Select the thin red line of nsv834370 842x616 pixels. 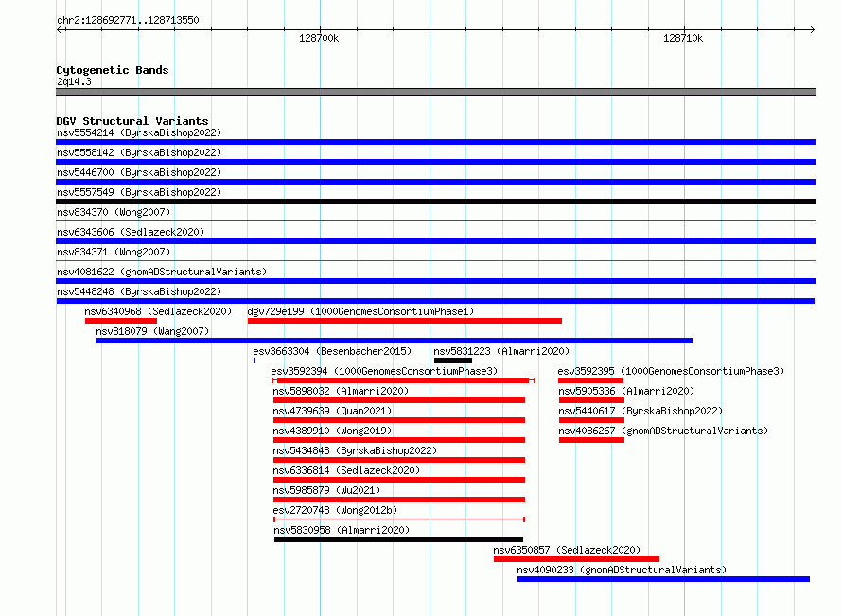click(435, 220)
